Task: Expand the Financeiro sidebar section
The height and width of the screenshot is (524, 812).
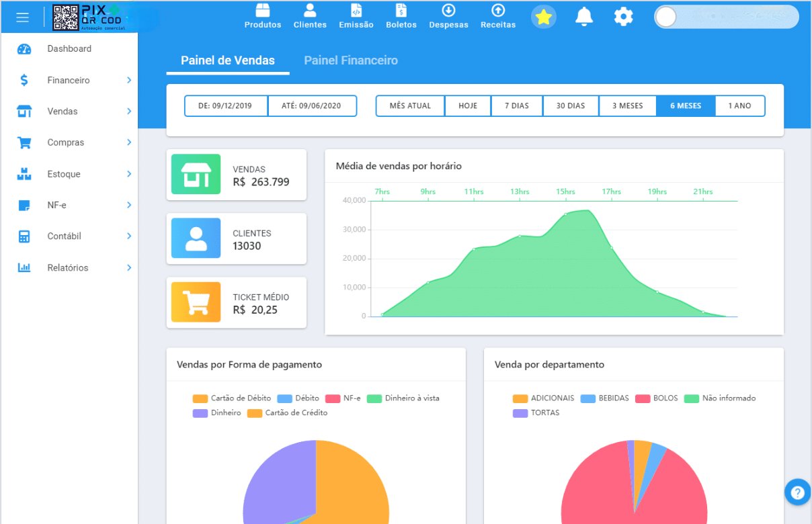Action: (x=129, y=81)
